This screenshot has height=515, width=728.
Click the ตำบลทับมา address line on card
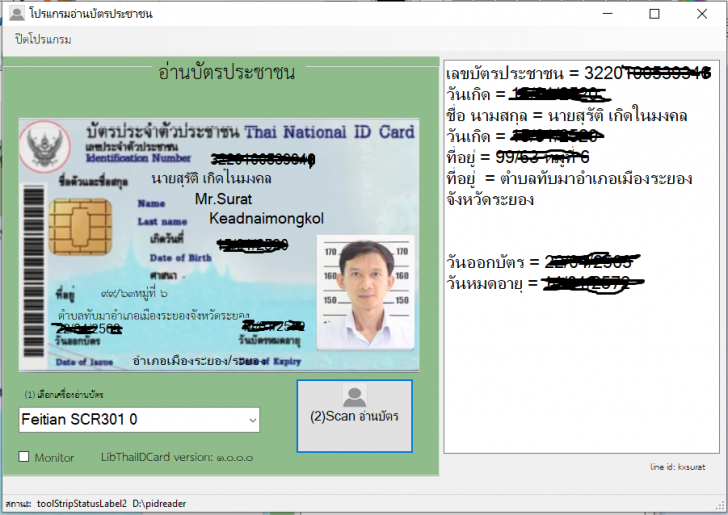click(153, 316)
